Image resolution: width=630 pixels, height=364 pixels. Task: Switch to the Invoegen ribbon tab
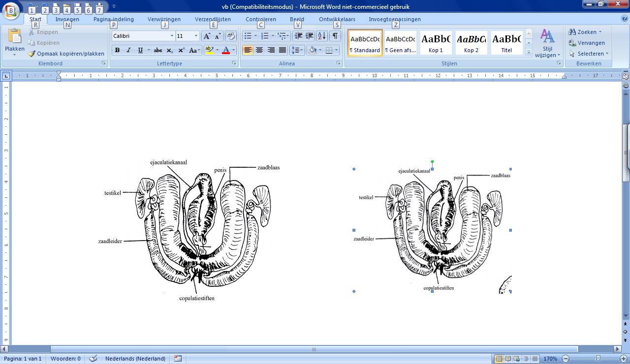[67, 19]
